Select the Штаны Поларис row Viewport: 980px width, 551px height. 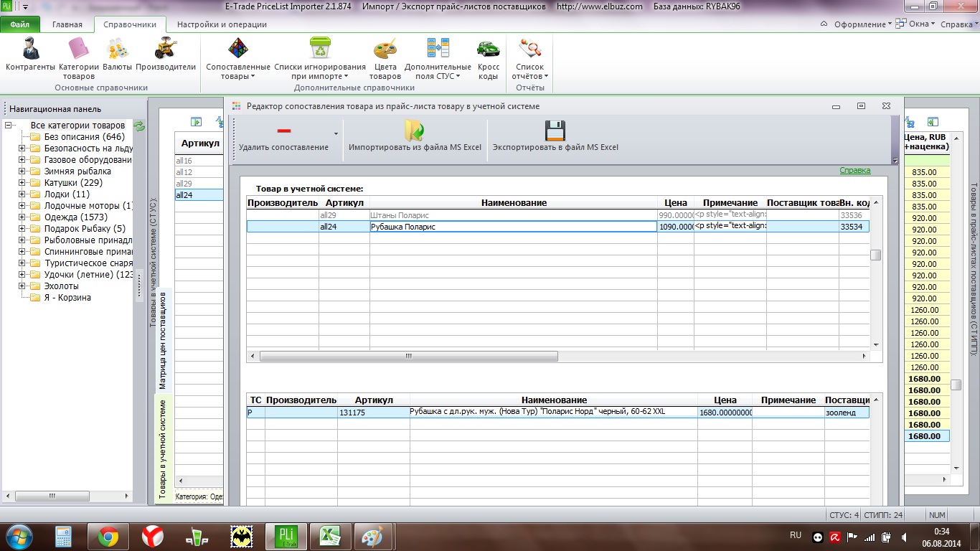pyautogui.click(x=558, y=215)
